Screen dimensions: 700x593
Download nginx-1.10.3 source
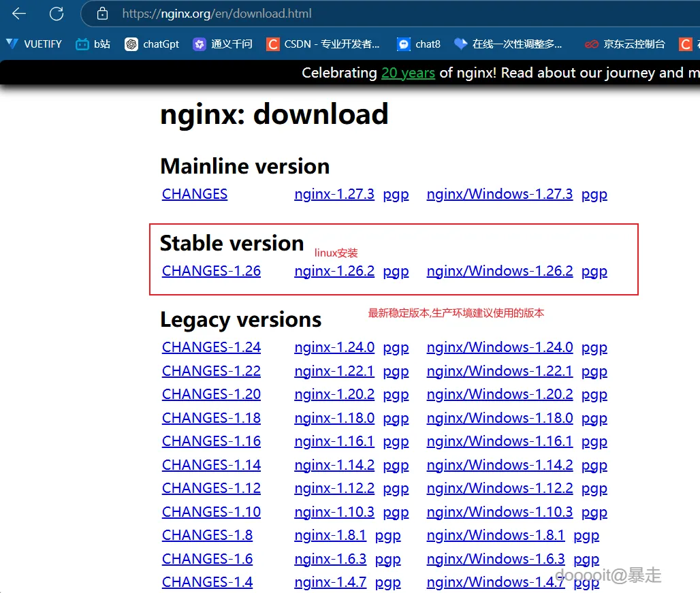pos(334,512)
